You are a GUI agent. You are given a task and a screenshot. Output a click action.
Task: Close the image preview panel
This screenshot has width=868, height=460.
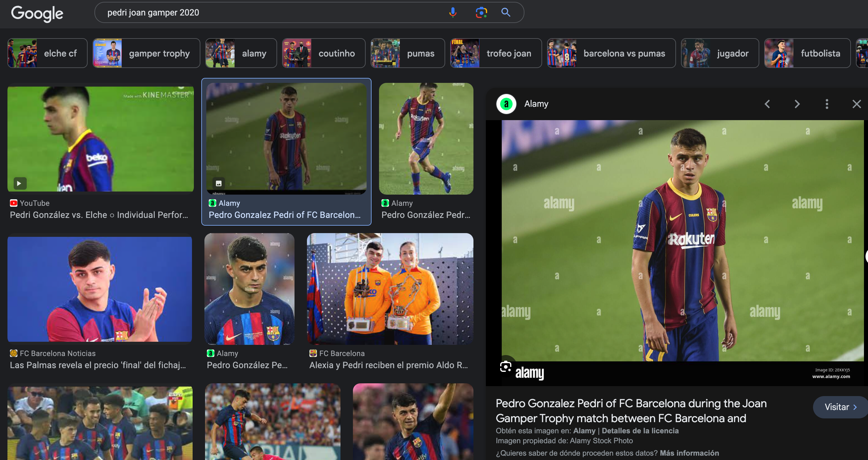pos(856,104)
